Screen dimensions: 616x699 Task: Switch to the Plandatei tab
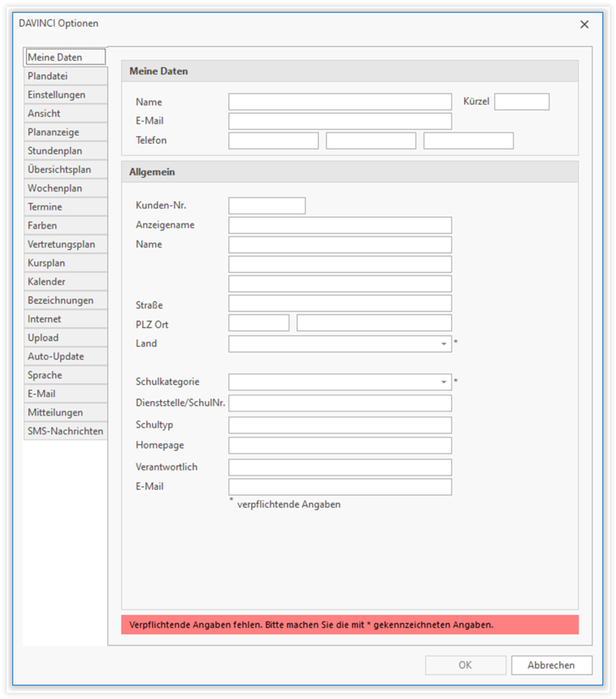pos(65,76)
